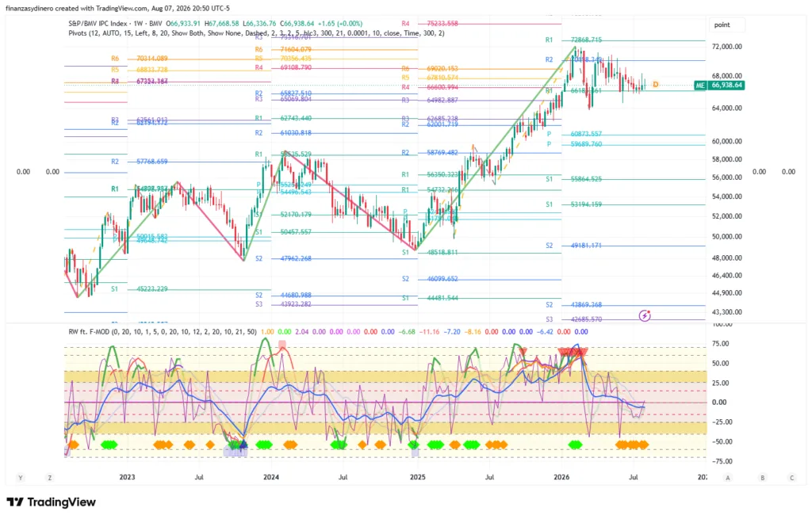Viewport: 812px width, 519px height.
Task: Click the -6.68 indicator value
Action: [x=408, y=332]
